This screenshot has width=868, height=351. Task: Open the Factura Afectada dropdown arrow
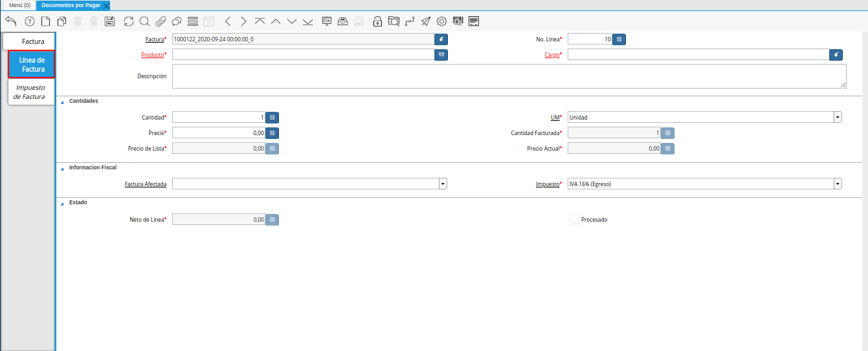(x=443, y=184)
